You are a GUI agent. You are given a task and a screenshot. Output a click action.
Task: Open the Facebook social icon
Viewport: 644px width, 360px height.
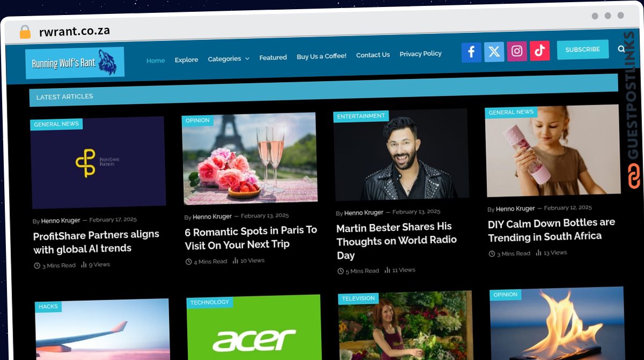click(x=471, y=52)
